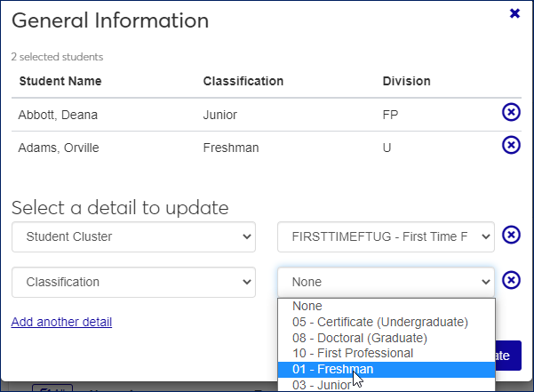534x392 pixels.
Task: Choose None in the open options list
Action: [307, 306]
